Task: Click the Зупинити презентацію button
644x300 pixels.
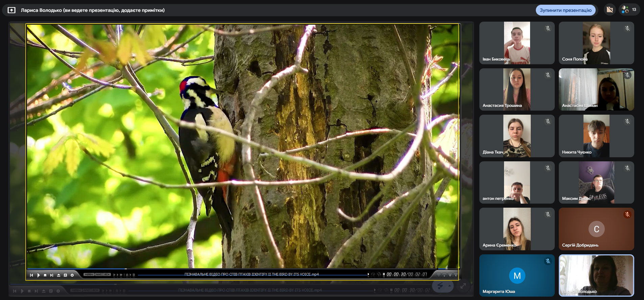Action: [x=565, y=10]
